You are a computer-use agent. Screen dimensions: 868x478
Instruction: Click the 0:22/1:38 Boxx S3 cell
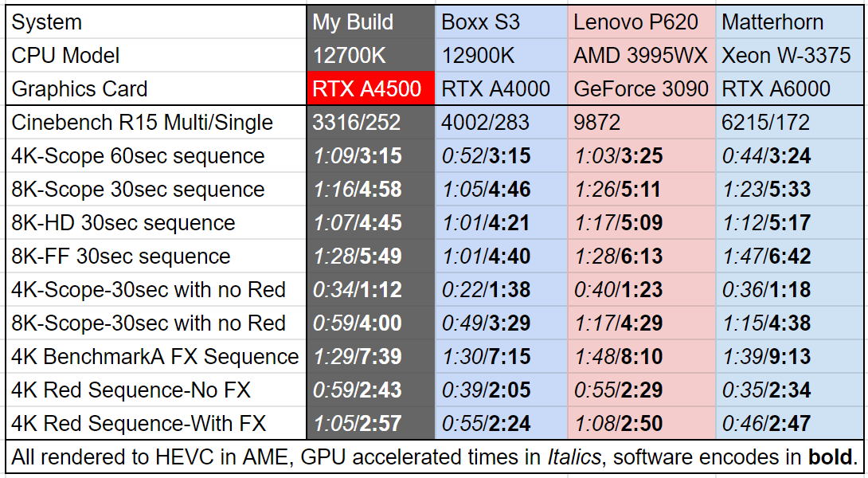coord(502,289)
